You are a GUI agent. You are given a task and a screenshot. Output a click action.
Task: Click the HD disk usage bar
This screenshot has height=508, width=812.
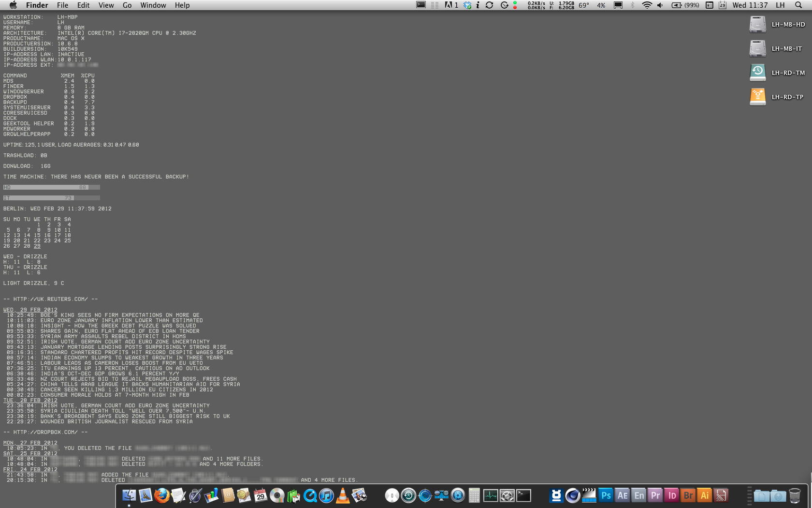(x=52, y=187)
